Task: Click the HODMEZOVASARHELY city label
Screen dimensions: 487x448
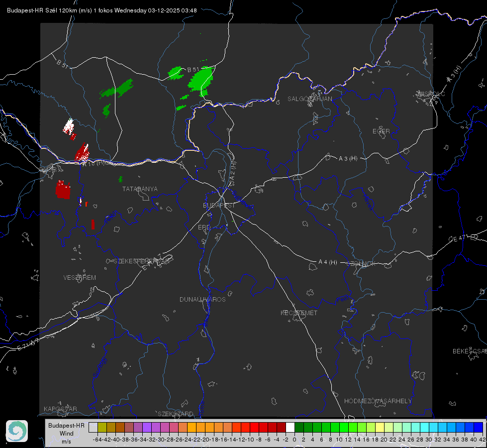Action: pos(378,401)
